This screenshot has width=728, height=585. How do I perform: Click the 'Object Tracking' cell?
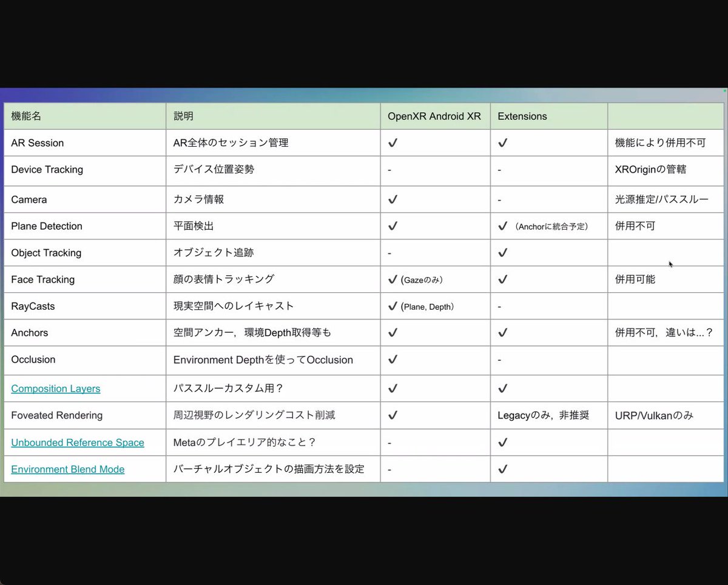tap(85, 253)
